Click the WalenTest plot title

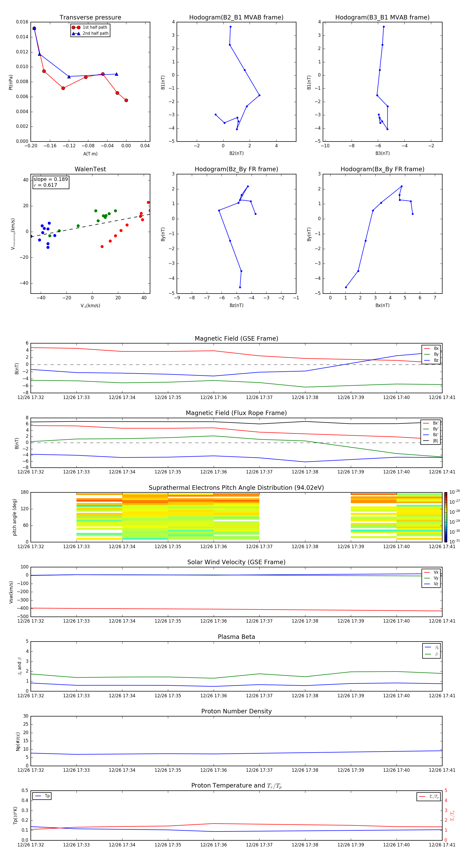click(90, 169)
